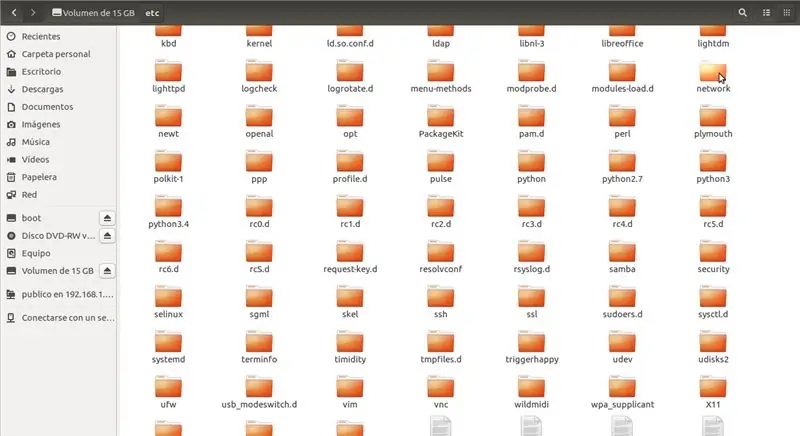Select the sudoers.d folder icon

(622, 297)
